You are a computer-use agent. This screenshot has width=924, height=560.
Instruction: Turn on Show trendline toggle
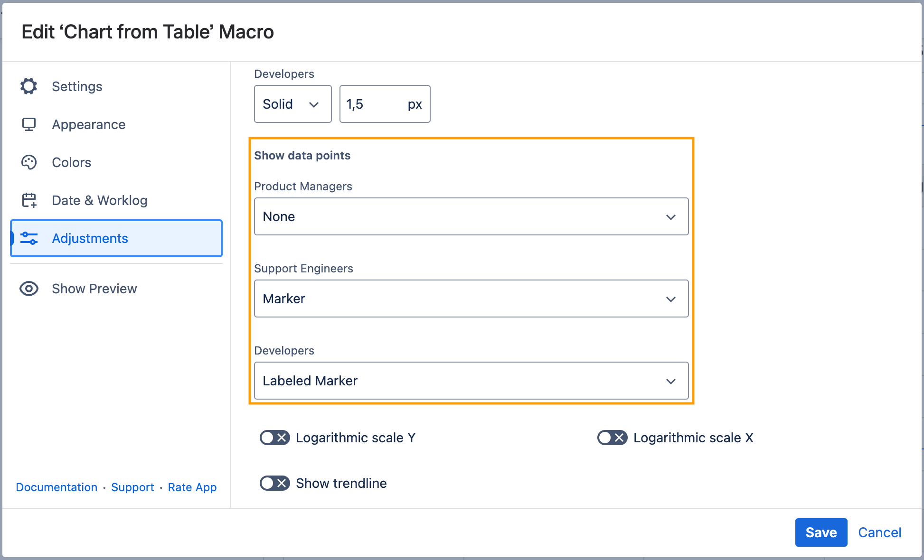tap(274, 483)
